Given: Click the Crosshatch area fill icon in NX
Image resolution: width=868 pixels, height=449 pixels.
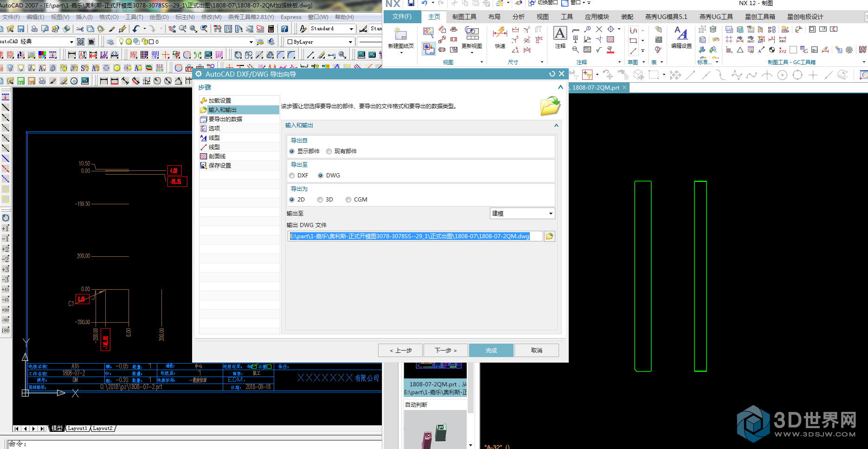Looking at the screenshot, I should coord(611,39).
